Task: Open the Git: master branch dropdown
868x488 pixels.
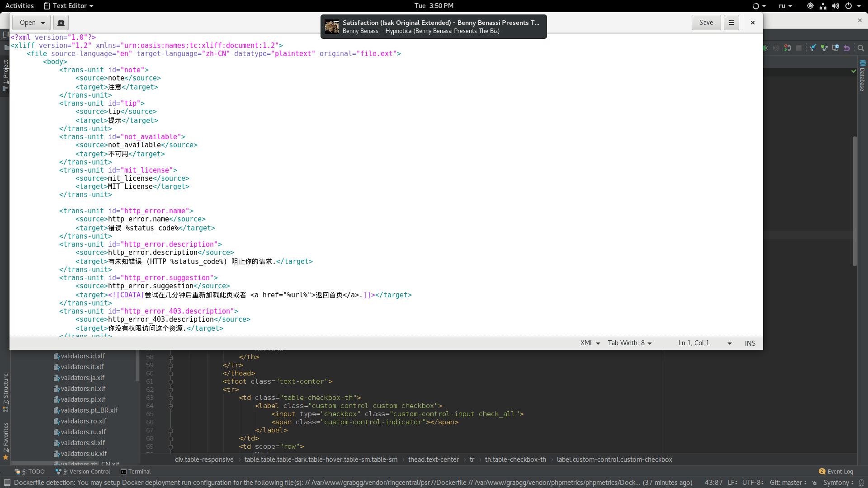Action: [788, 483]
